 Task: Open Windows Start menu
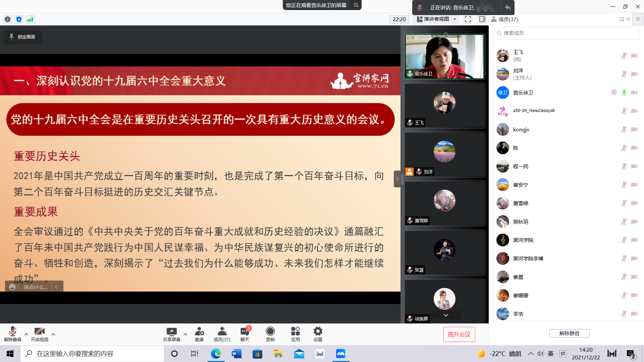tap(10, 354)
